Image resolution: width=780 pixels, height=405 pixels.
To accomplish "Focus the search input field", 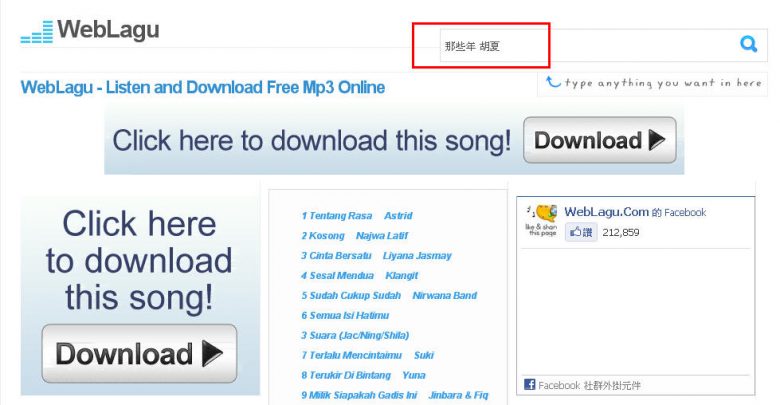I will [x=587, y=46].
